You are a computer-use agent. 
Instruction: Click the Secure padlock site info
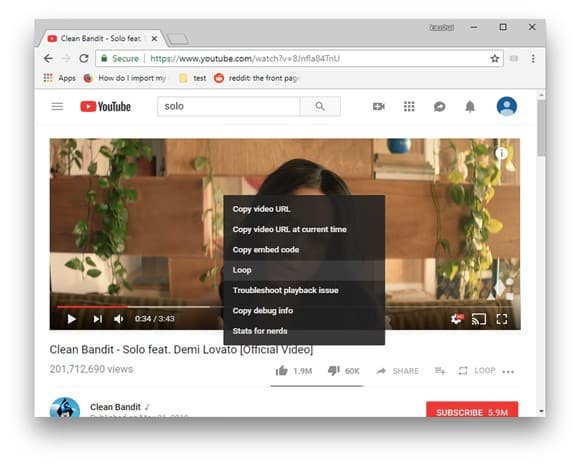point(120,58)
